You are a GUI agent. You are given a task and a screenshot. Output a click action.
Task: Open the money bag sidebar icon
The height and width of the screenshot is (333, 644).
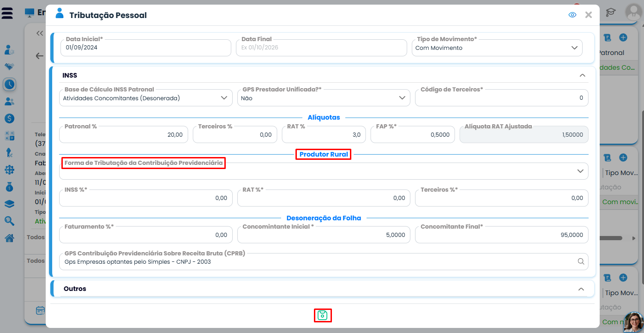(x=9, y=187)
